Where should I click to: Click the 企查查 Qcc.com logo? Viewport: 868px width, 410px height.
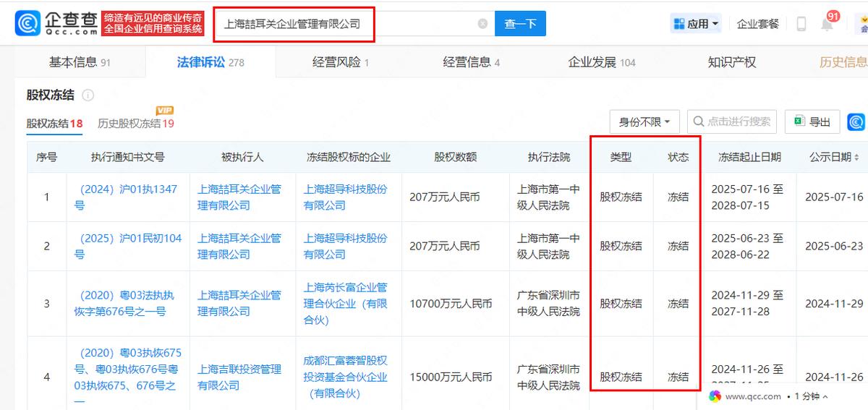click(x=56, y=23)
